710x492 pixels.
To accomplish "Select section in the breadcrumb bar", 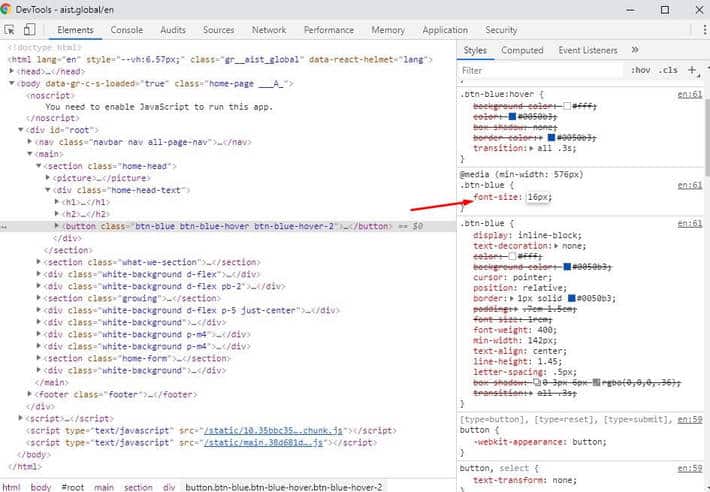I will [138, 487].
